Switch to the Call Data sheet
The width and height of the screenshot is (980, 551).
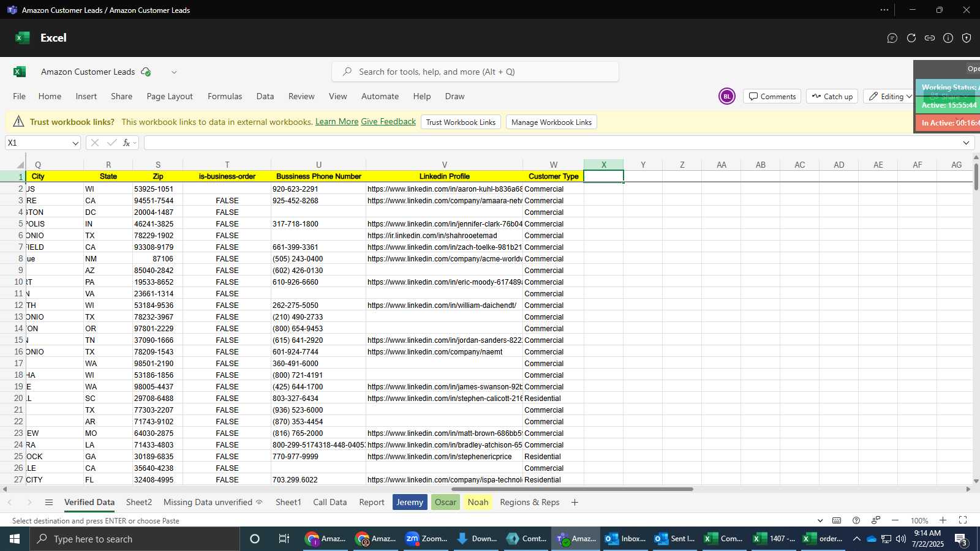click(x=330, y=503)
